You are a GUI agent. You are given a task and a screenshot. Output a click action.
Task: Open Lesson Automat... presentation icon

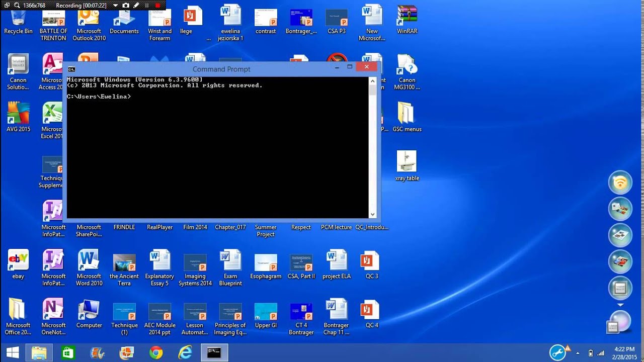pos(195,319)
